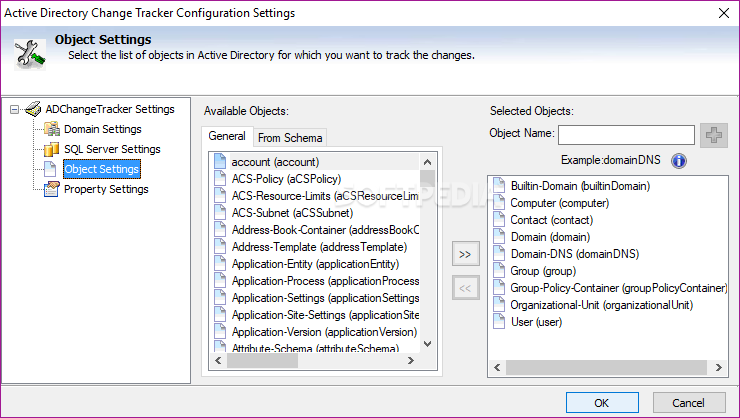
Task: Select ACS-Subnet (aCSSubnet) list item
Action: (x=292, y=213)
